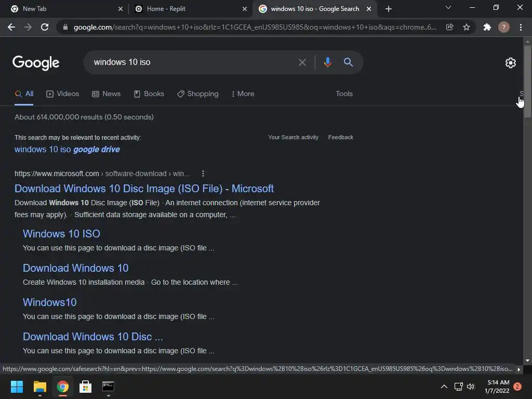
Task: Open 'Download Windows 10 Disc ...' sitelink
Action: [92, 337]
